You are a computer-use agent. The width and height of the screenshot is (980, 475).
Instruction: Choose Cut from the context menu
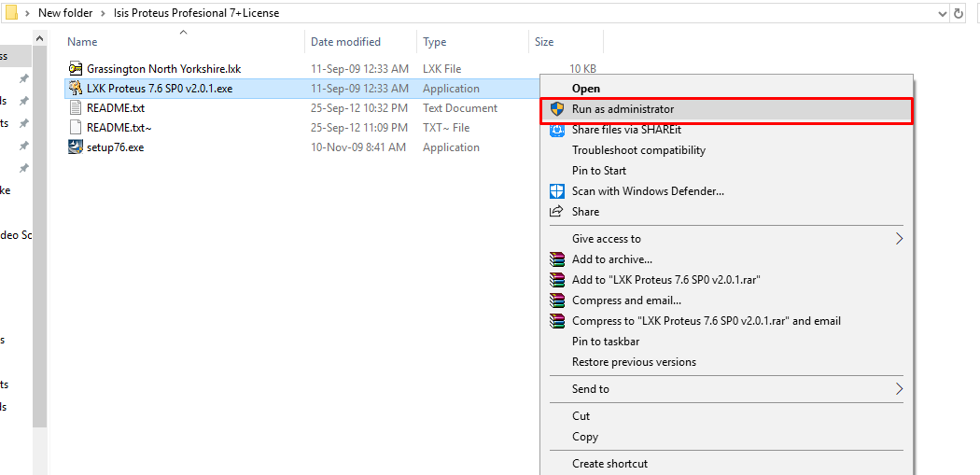click(581, 415)
